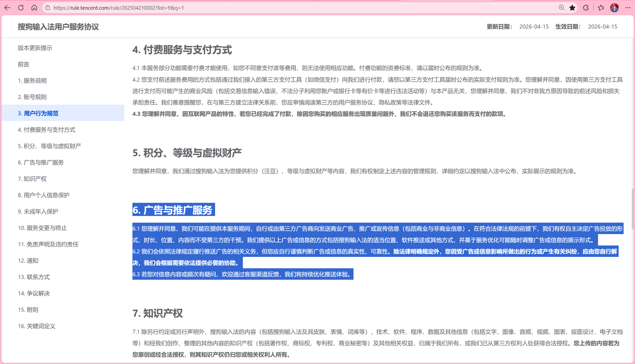Open the browser extensions menu

tap(586, 7)
